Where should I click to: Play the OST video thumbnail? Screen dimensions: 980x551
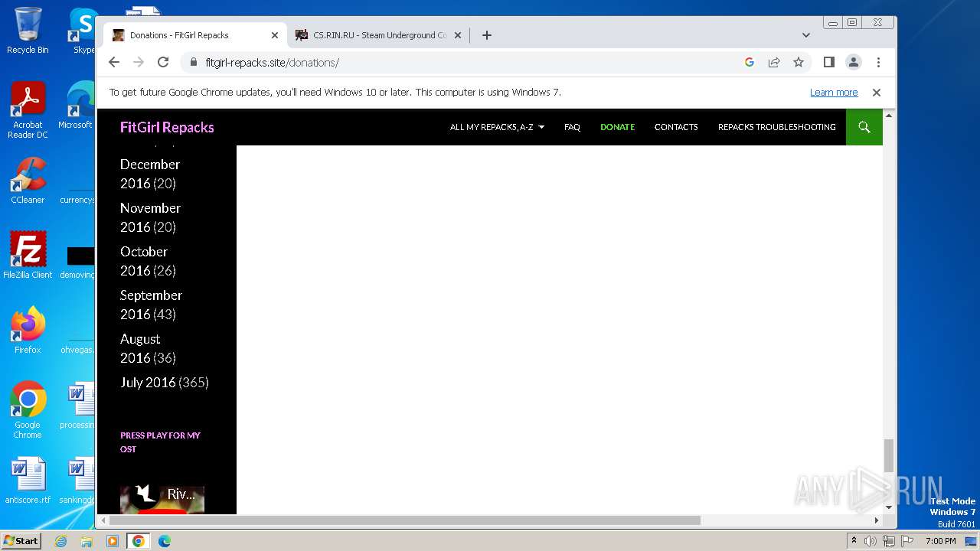(162, 499)
